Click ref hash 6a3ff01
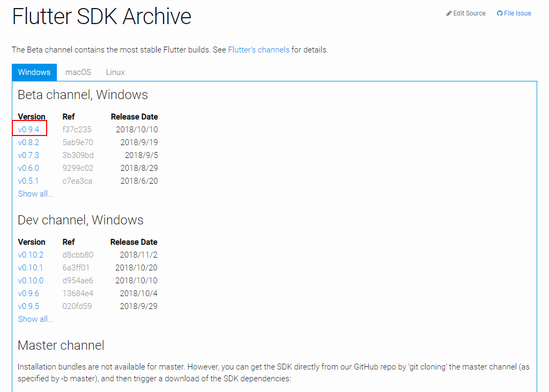 pos(76,268)
